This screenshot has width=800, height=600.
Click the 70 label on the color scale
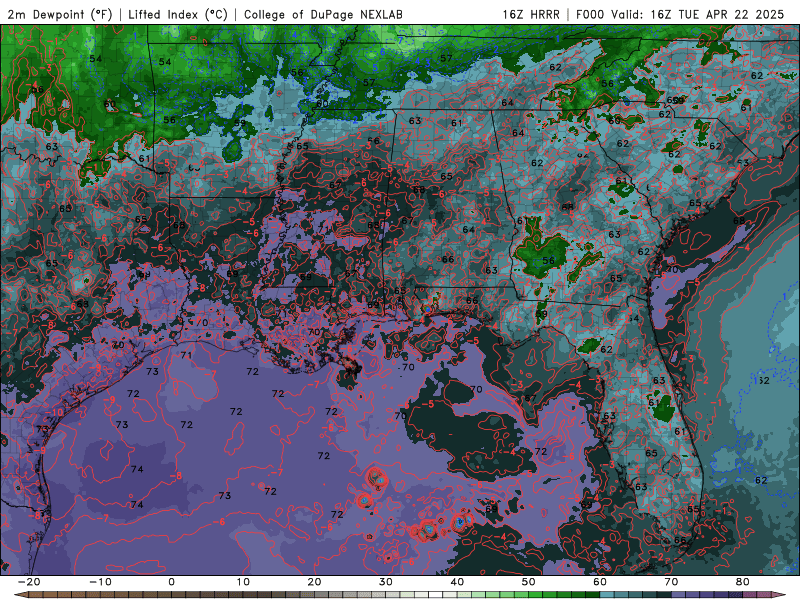(x=671, y=582)
